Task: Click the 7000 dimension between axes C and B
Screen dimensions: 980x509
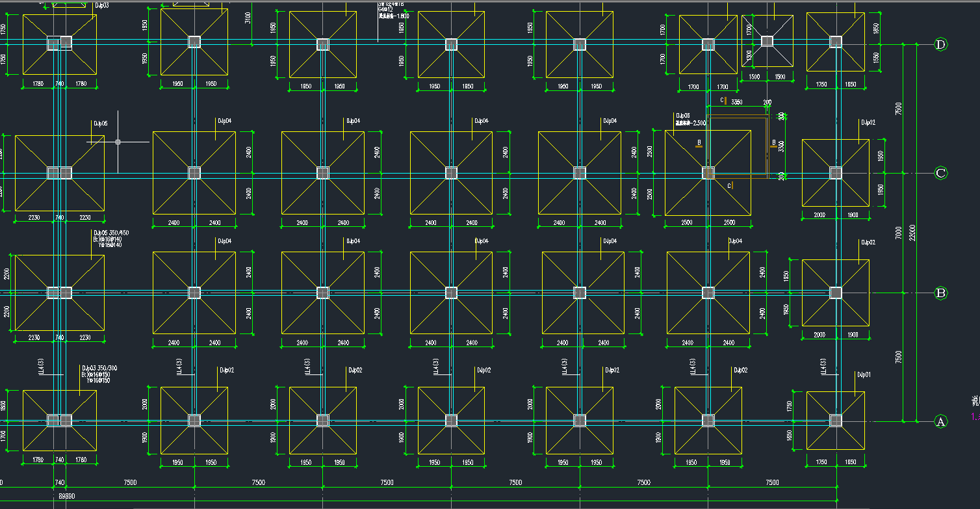Action: point(899,232)
